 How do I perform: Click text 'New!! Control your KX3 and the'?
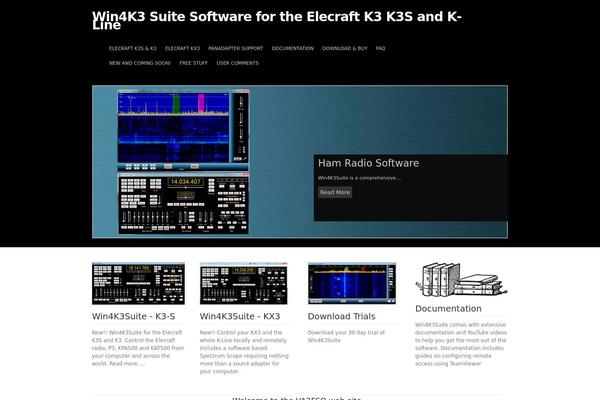(x=241, y=333)
